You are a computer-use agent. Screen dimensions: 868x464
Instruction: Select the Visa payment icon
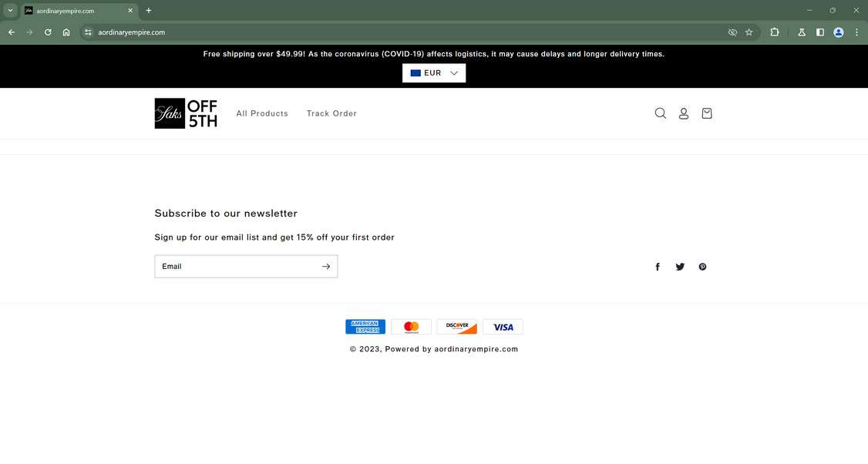coord(503,326)
